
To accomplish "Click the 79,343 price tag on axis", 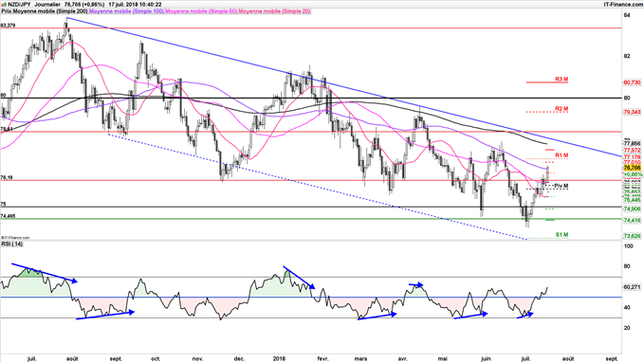I will (x=632, y=112).
